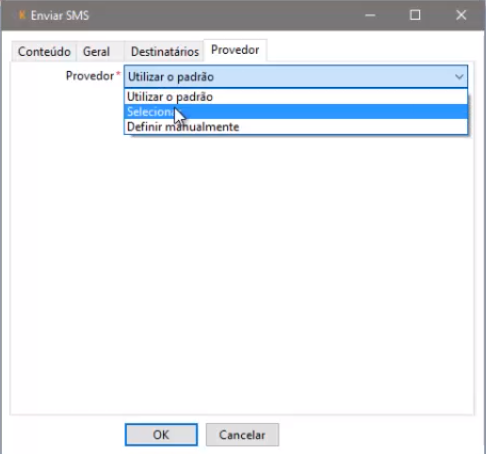Switch to the Conteúdo tab
This screenshot has height=454, width=486.
[x=44, y=52]
